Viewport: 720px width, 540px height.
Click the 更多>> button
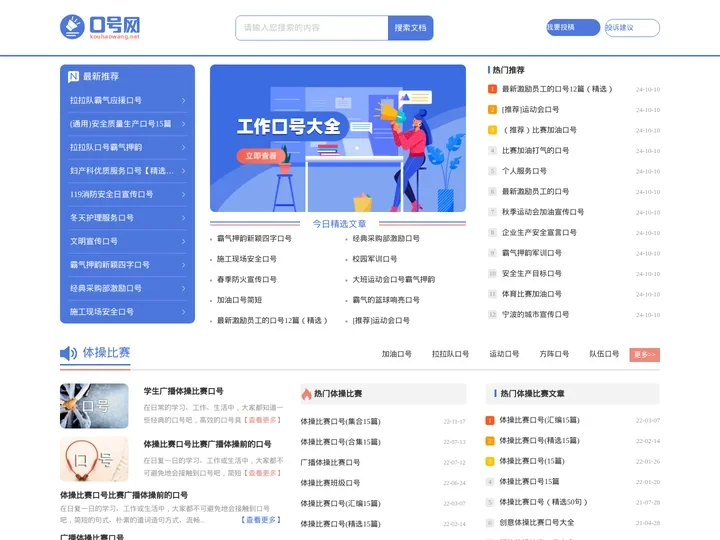coord(644,354)
